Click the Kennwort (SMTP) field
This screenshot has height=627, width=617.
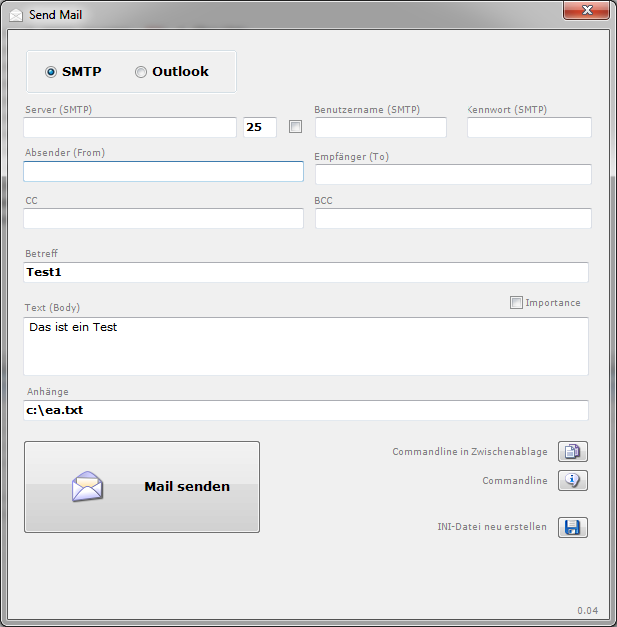[x=529, y=127]
